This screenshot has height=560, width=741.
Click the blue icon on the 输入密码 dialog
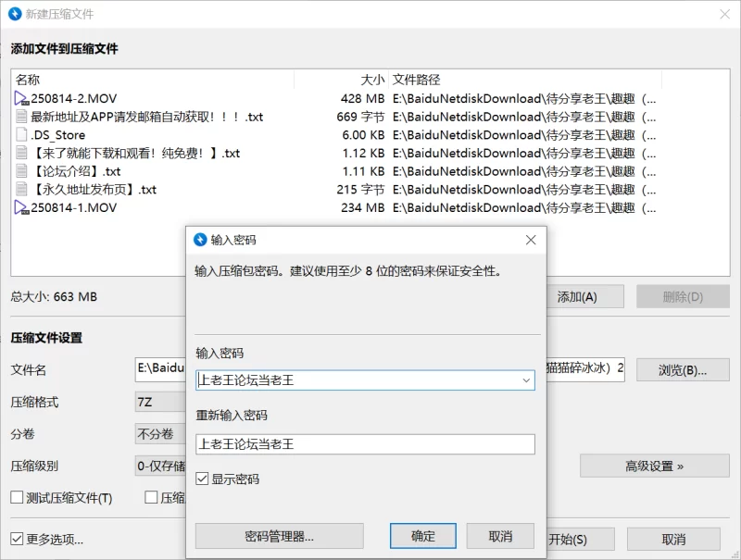[198, 240]
